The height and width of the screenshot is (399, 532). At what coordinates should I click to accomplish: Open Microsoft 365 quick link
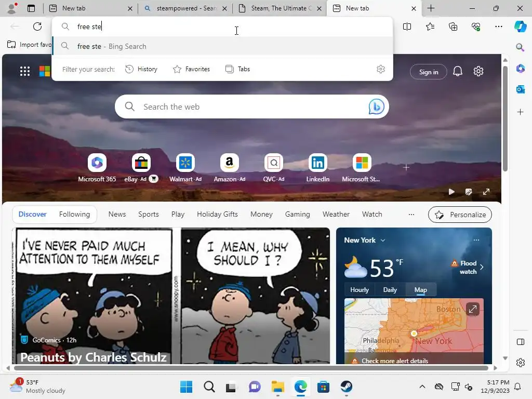pos(97,168)
